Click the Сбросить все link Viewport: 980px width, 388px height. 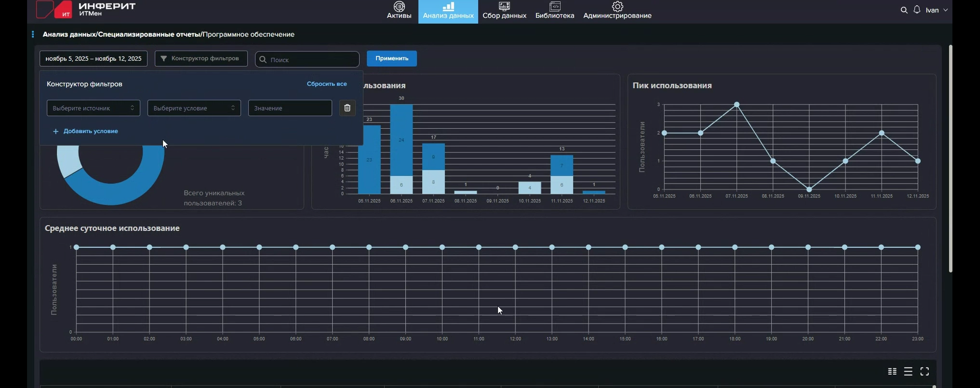pyautogui.click(x=327, y=84)
